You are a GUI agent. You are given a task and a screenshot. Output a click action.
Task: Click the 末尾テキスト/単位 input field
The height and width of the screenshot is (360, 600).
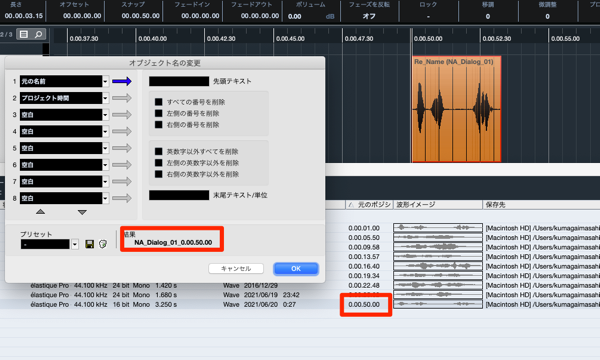click(179, 195)
